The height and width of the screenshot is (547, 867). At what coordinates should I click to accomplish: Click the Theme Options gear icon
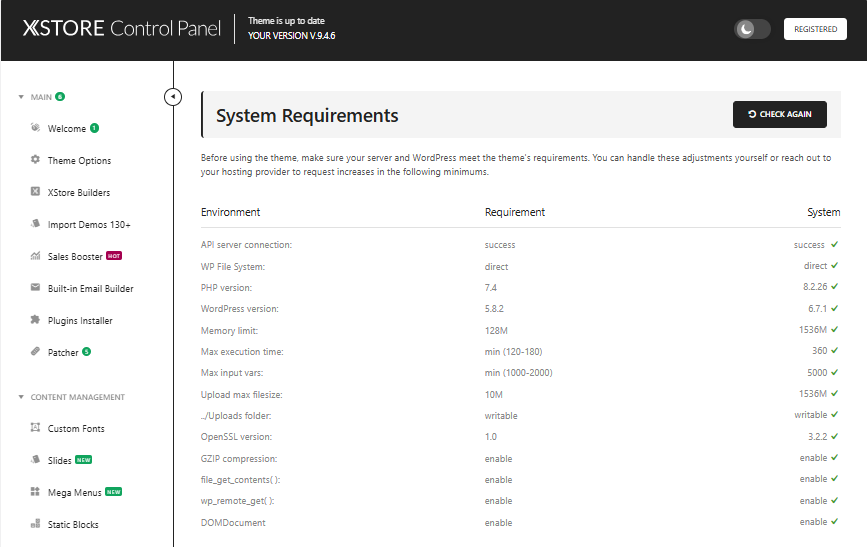35,159
